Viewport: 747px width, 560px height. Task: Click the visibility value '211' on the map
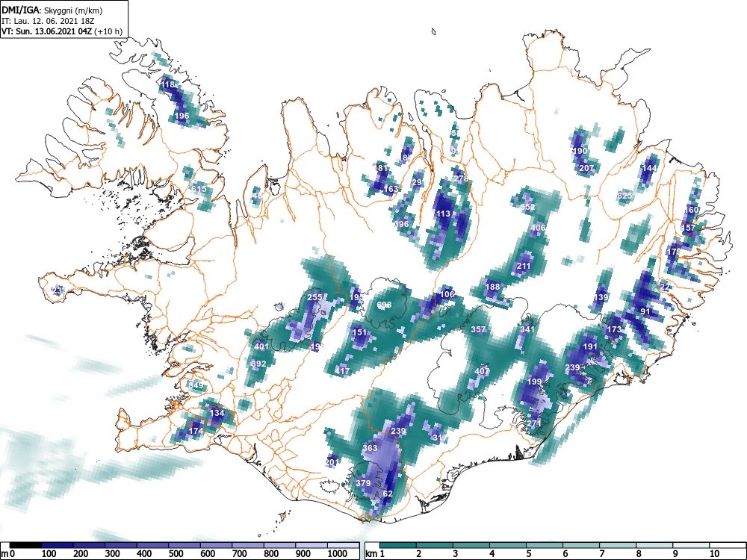point(524,267)
